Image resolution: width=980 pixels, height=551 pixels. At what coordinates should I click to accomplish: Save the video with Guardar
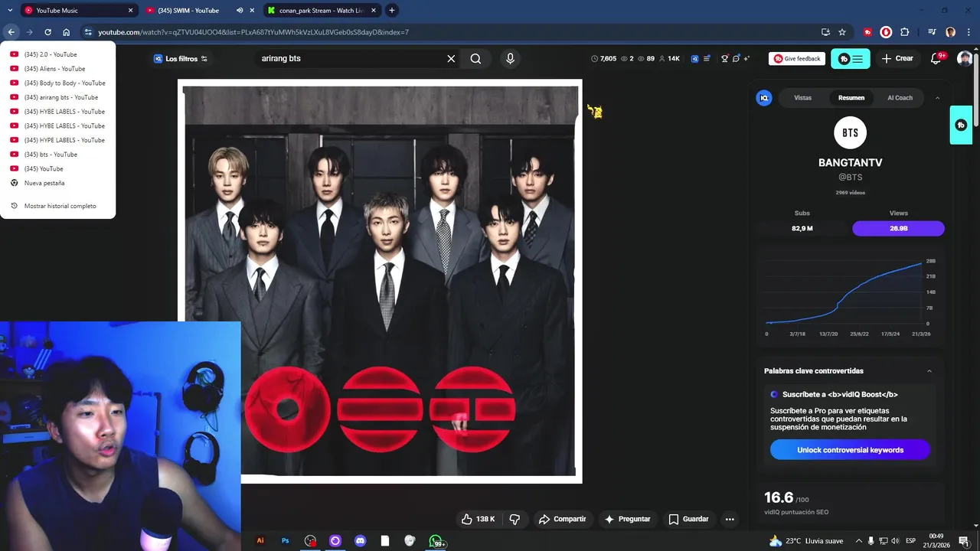(688, 519)
